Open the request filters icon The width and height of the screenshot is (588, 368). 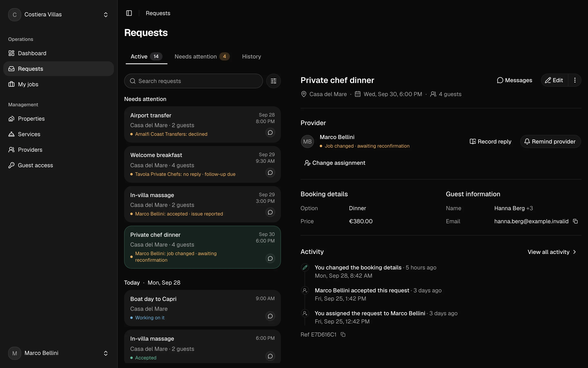pyautogui.click(x=273, y=81)
